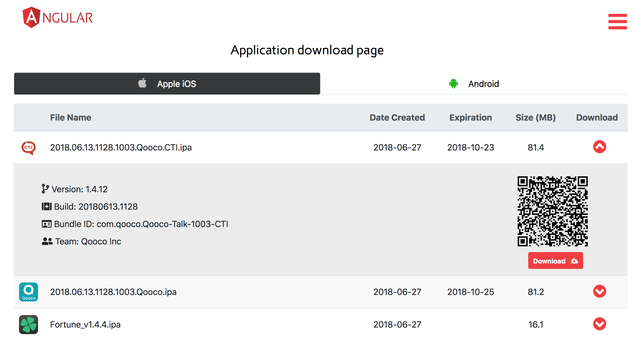Expand the Fortune_v1.4.4.ipa row
644x358 pixels.
[599, 324]
